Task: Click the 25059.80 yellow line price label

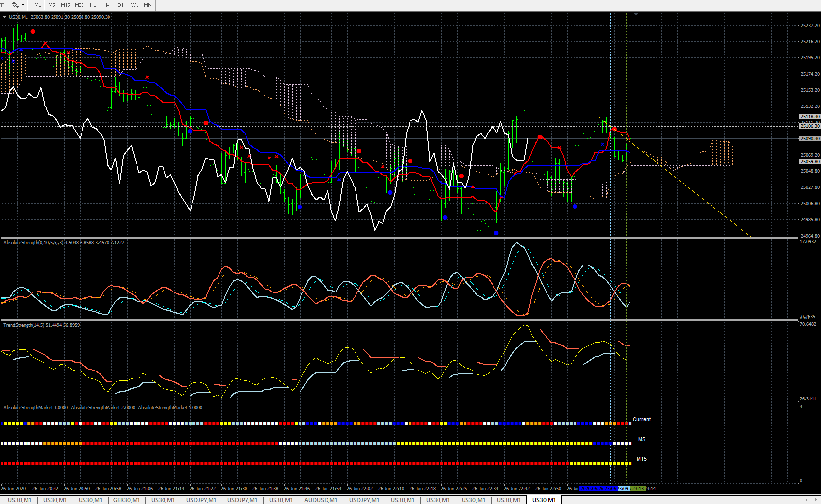Action: point(810,162)
